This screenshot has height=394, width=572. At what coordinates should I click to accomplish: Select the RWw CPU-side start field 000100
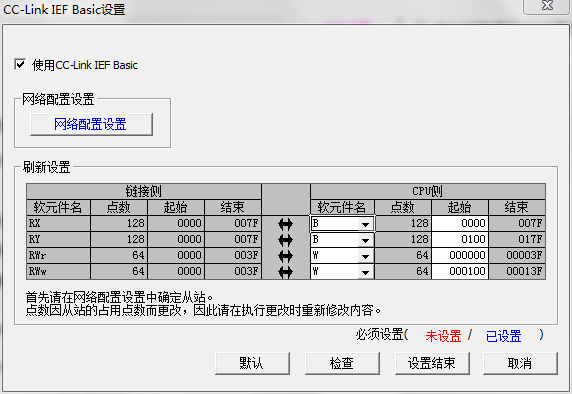coord(460,271)
